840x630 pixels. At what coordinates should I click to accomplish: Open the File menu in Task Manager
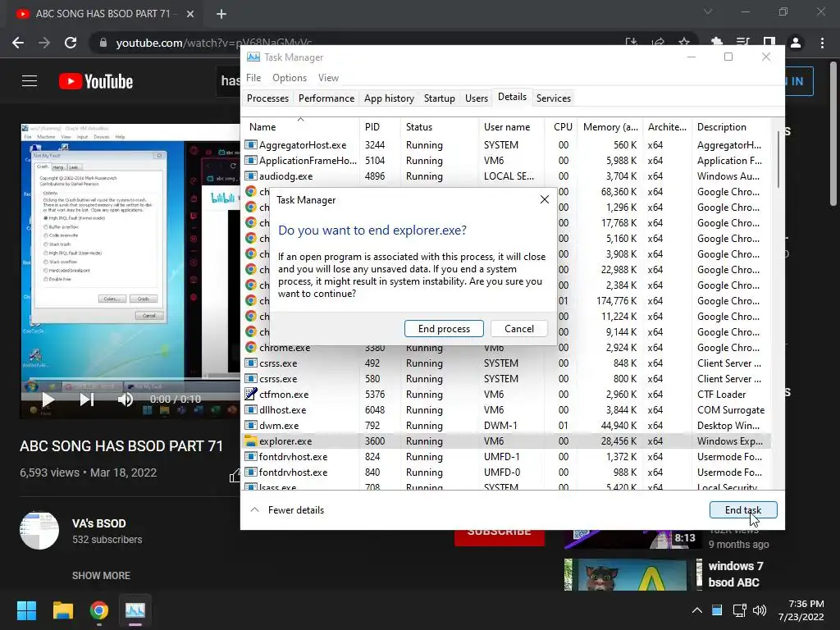click(253, 78)
